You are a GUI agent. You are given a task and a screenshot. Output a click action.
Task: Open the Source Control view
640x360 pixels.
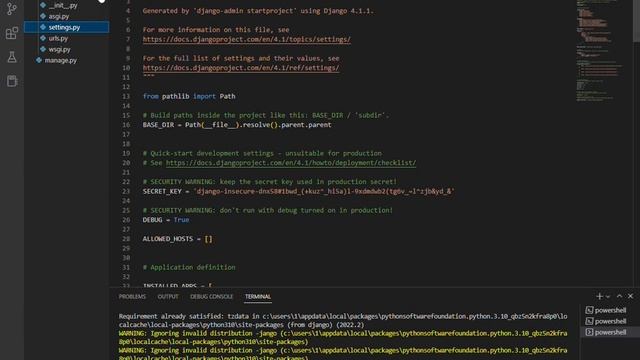(x=12, y=9)
